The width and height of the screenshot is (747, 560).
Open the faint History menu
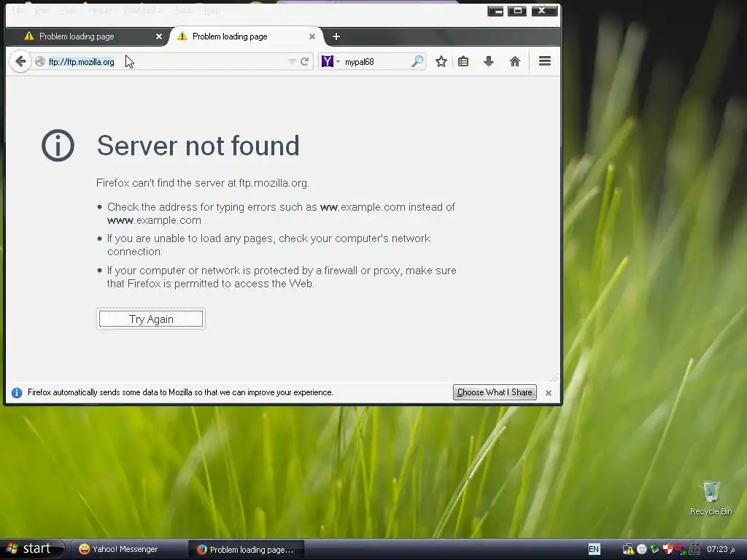click(x=100, y=10)
